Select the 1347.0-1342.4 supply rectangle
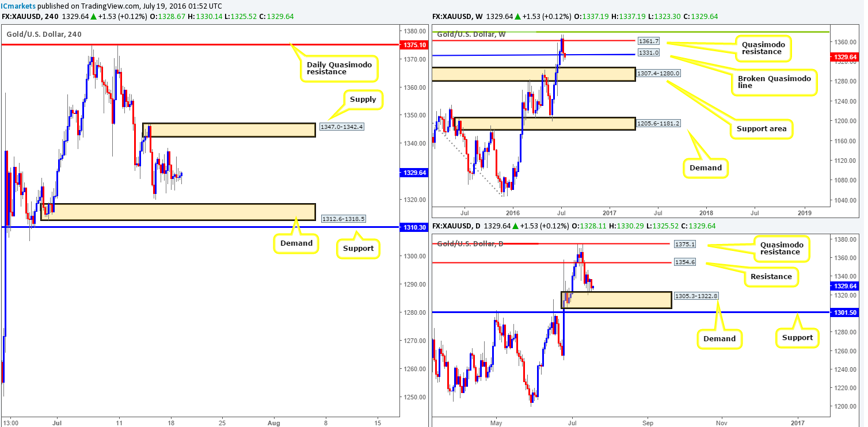Viewport: 868px width, 427px height. click(x=229, y=130)
